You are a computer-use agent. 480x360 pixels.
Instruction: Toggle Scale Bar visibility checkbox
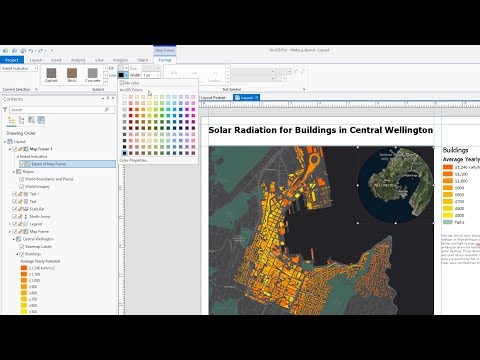click(x=15, y=209)
